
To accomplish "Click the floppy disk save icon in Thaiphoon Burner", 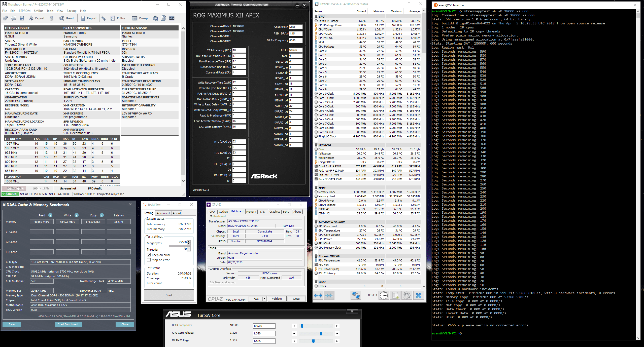I will [x=22, y=18].
